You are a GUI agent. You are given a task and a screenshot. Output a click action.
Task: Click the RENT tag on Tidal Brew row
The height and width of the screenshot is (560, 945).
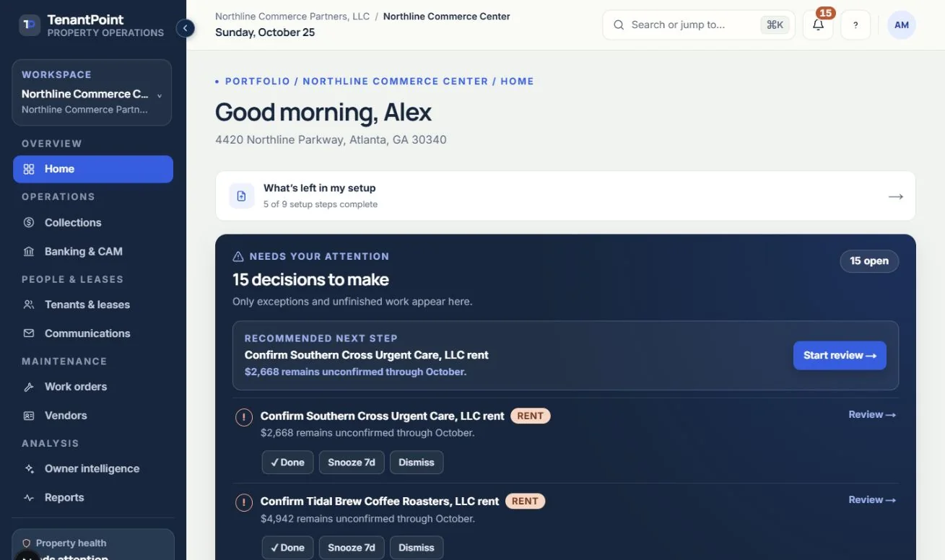(525, 501)
